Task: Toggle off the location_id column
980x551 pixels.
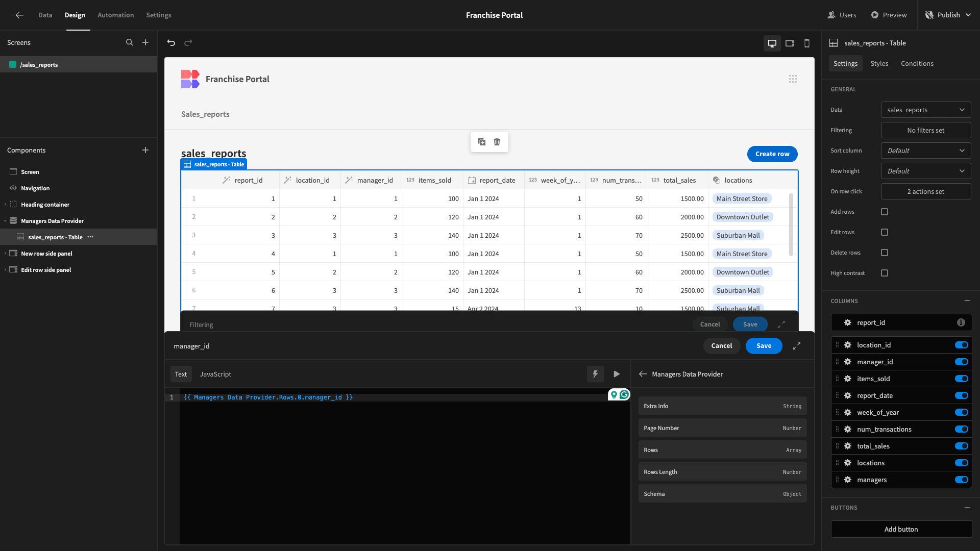Action: [962, 345]
